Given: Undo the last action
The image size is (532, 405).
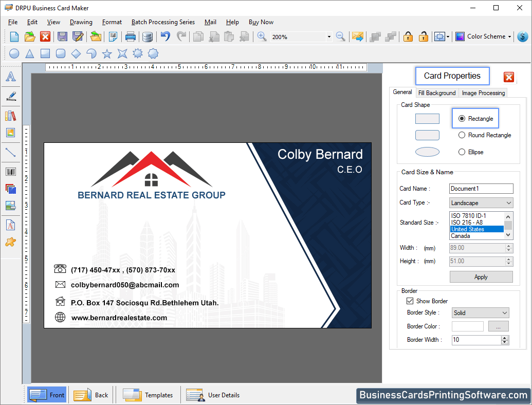Looking at the screenshot, I should pos(165,36).
